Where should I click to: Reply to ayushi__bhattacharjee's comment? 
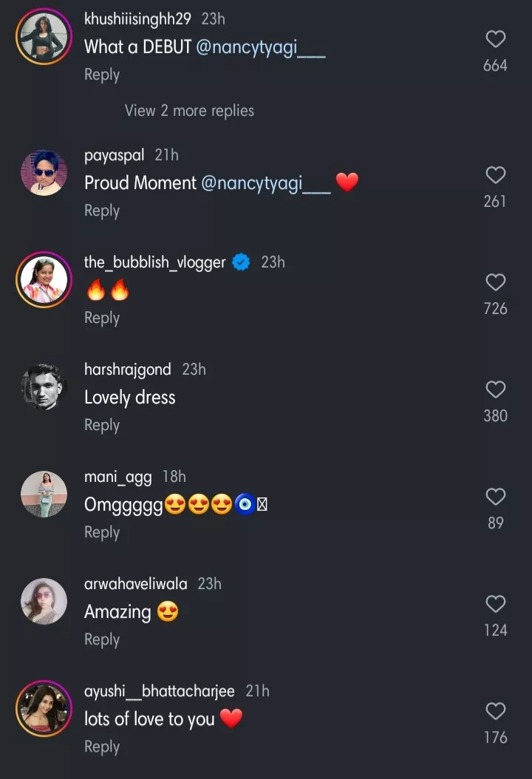tap(102, 746)
